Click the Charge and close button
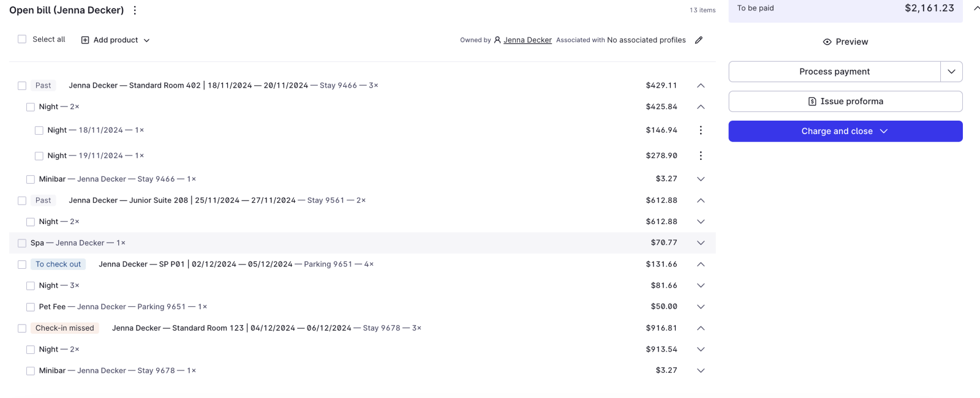This screenshot has height=398, width=980. (x=837, y=131)
